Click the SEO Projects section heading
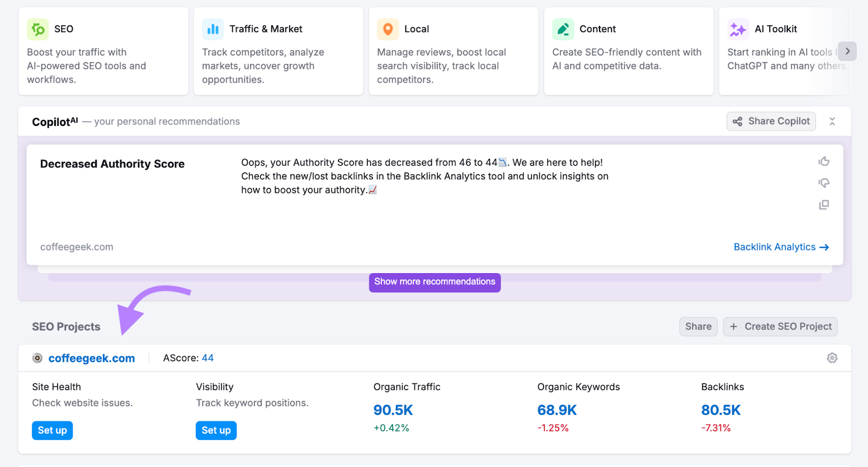This screenshot has width=868, height=467. click(66, 327)
